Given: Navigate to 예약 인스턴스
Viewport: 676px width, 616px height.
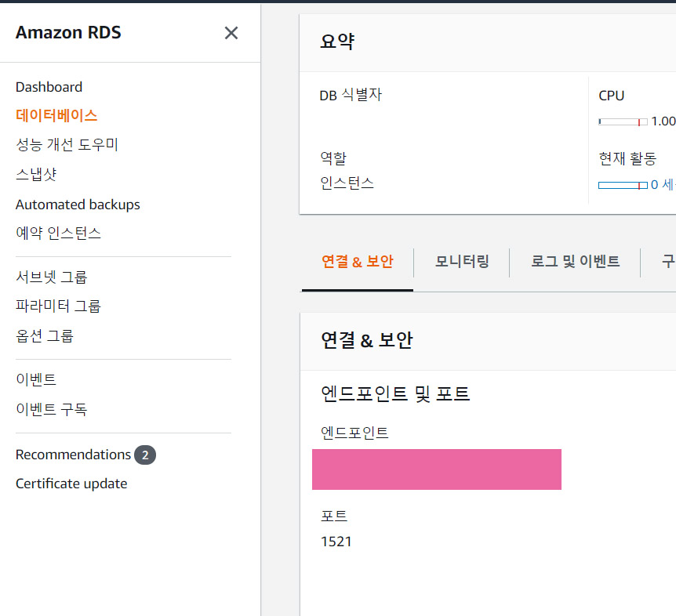Looking at the screenshot, I should coord(58,234).
